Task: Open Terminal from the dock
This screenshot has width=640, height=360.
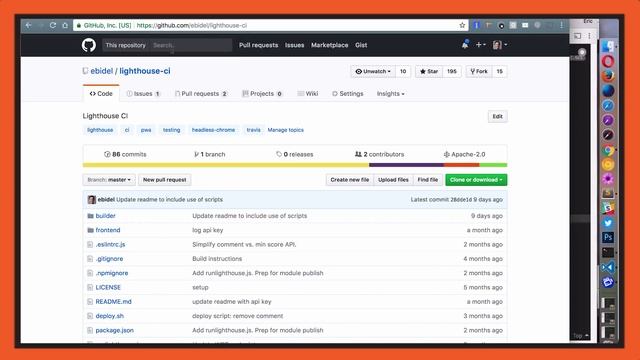Action: point(608,253)
